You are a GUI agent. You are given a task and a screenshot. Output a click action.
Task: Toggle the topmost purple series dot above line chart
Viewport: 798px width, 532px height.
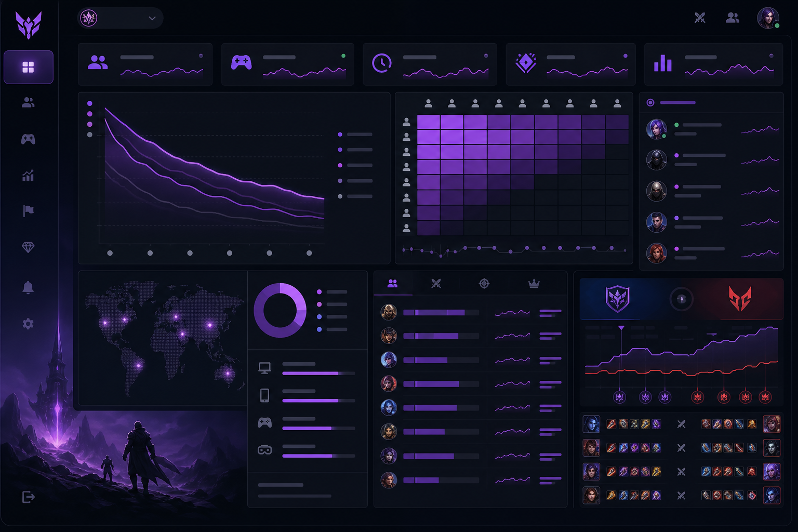pyautogui.click(x=90, y=103)
